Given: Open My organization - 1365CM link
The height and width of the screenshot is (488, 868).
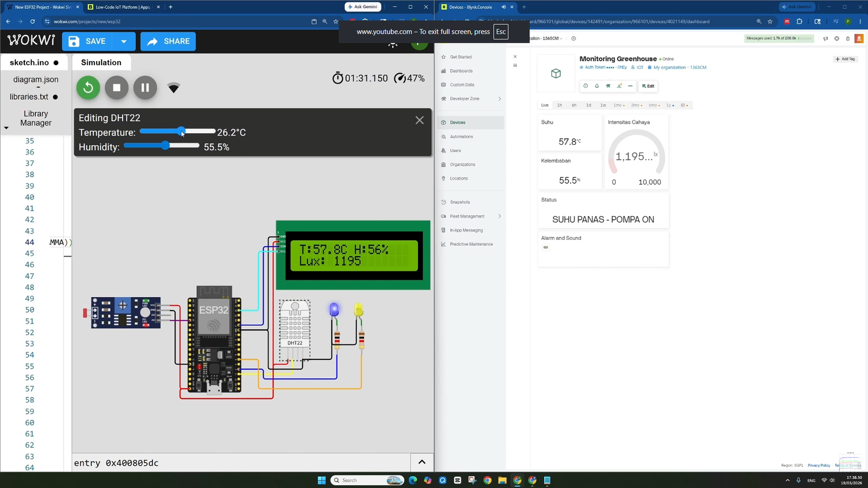Looking at the screenshot, I should pos(677,67).
